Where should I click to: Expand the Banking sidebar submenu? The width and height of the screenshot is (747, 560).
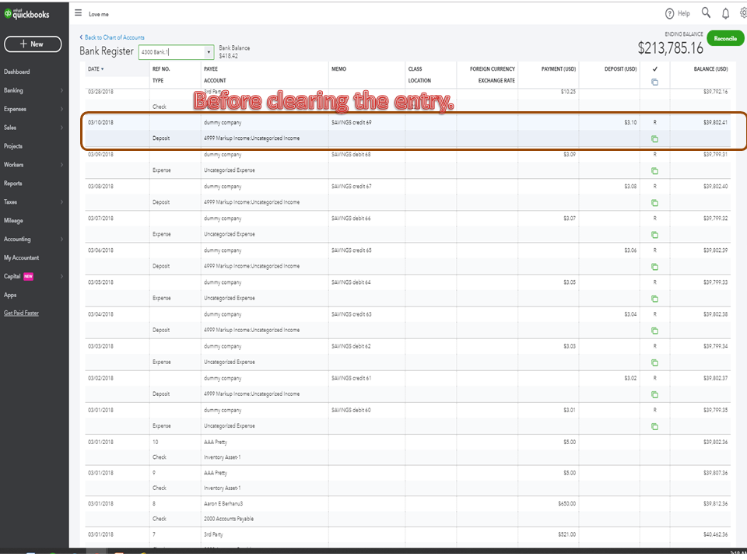(61, 90)
